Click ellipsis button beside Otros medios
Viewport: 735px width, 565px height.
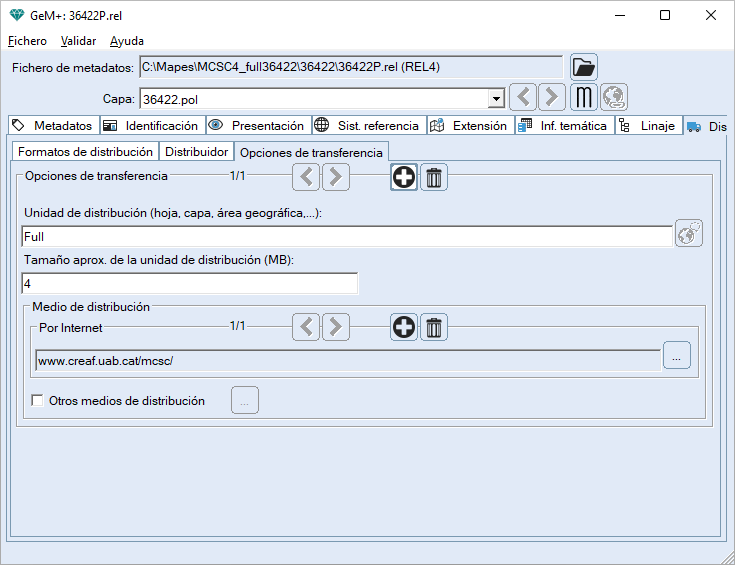(245, 400)
